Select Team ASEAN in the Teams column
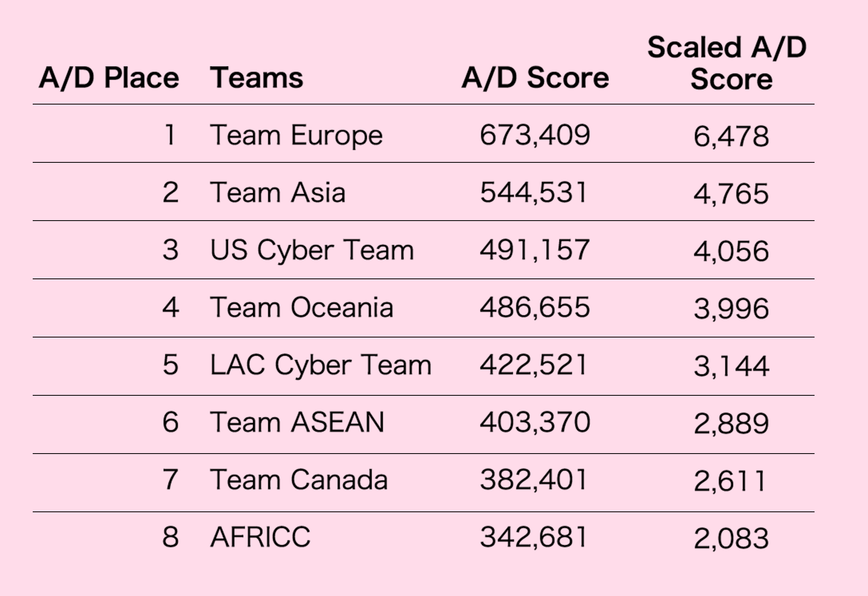 tap(297, 422)
